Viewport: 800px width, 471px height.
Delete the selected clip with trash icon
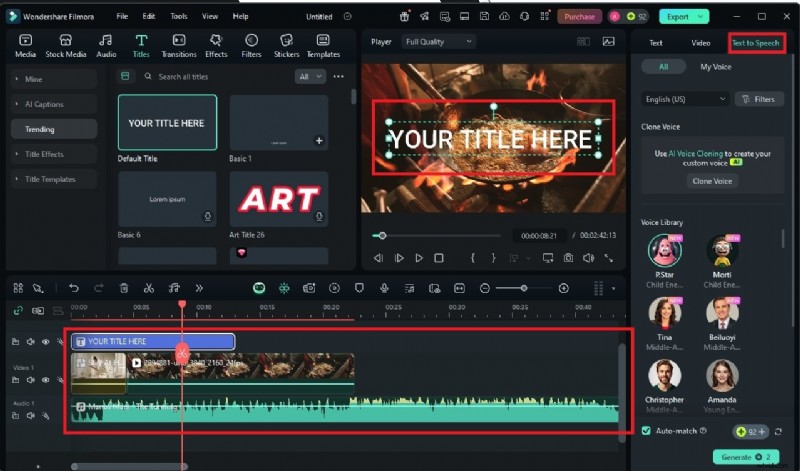[x=124, y=288]
